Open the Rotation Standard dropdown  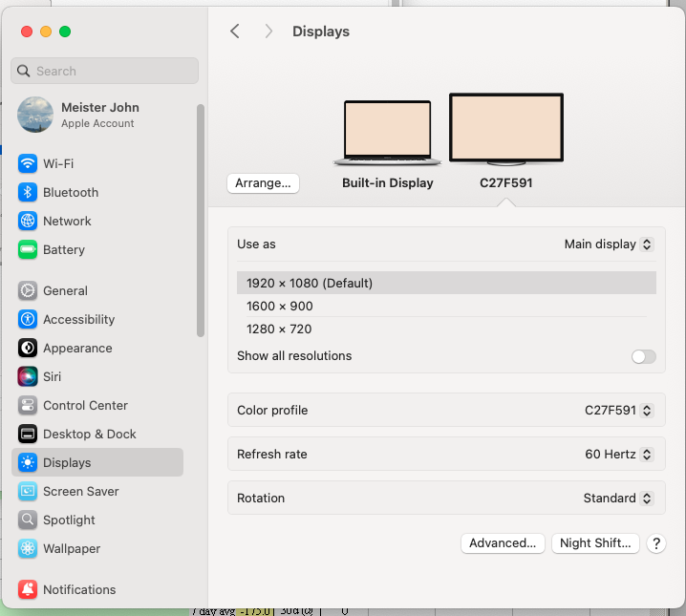click(x=617, y=499)
